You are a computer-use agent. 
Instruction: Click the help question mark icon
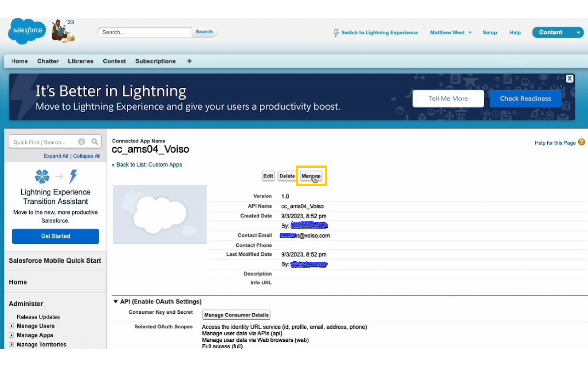pyautogui.click(x=581, y=142)
